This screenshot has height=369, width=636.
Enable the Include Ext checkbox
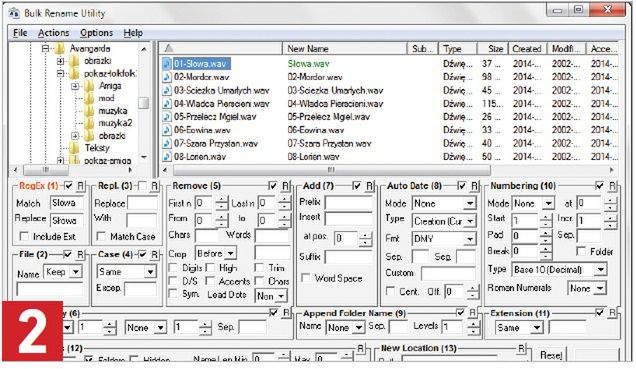coord(24,236)
